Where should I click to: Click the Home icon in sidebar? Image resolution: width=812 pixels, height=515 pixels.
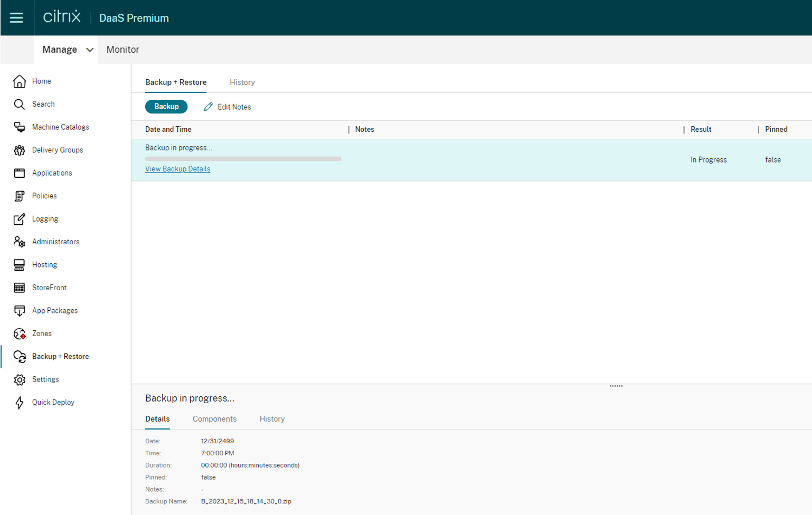pos(20,81)
